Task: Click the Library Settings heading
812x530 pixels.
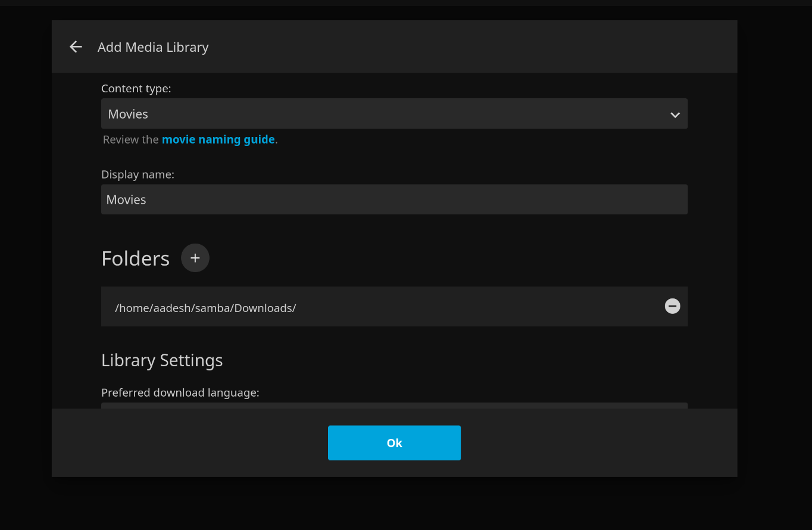Action: (x=162, y=360)
